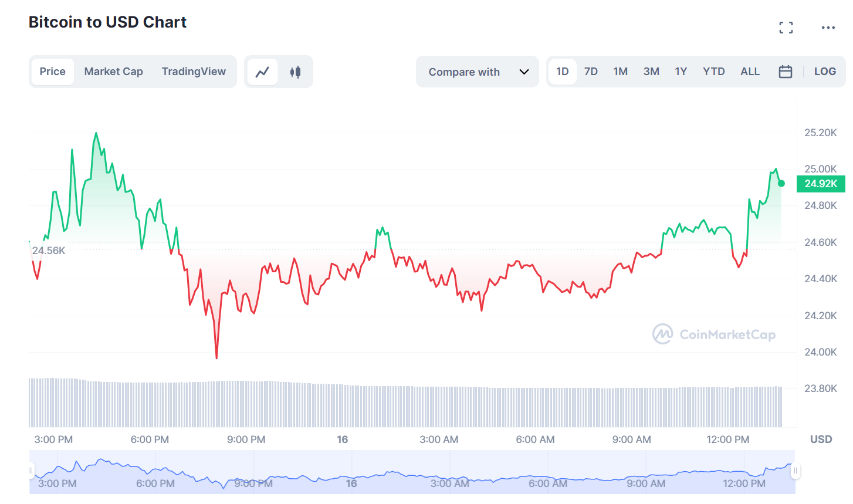Switch to line chart view

pyautogui.click(x=262, y=72)
